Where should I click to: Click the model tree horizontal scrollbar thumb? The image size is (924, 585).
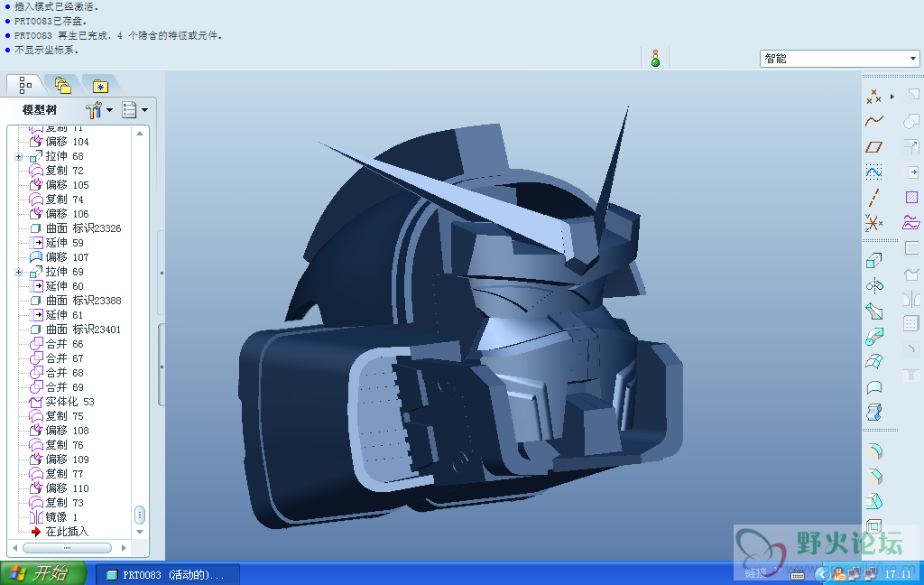click(x=67, y=548)
